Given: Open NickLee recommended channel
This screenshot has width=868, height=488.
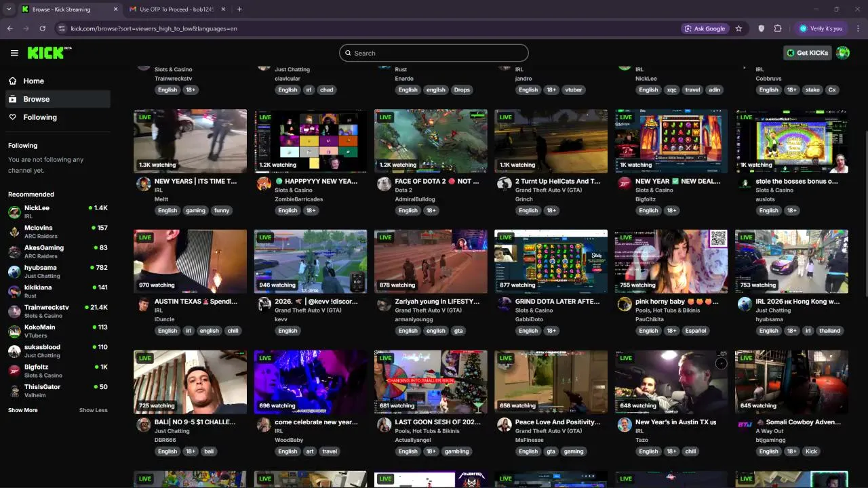Looking at the screenshot, I should click(58, 211).
